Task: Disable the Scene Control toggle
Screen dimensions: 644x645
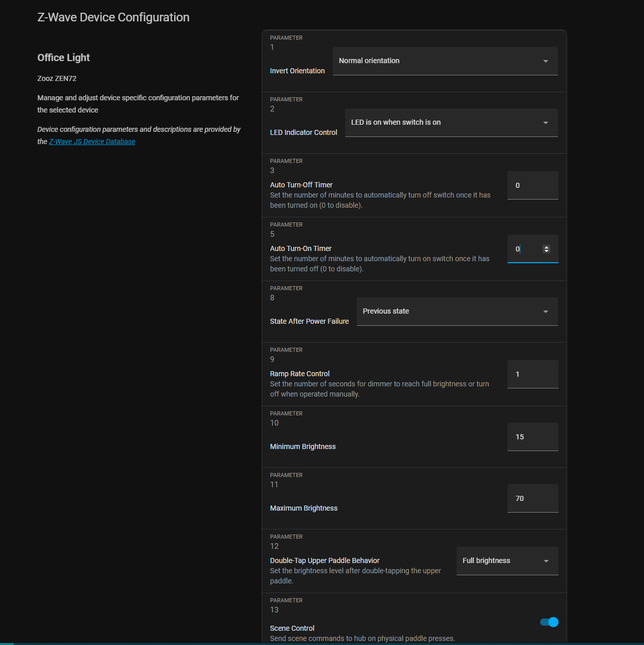Action: coord(548,622)
